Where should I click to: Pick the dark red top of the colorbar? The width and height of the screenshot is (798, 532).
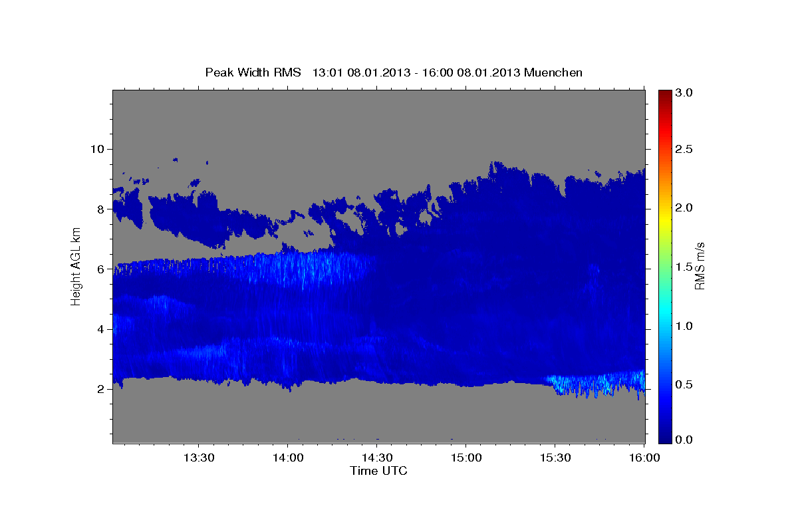(x=665, y=94)
